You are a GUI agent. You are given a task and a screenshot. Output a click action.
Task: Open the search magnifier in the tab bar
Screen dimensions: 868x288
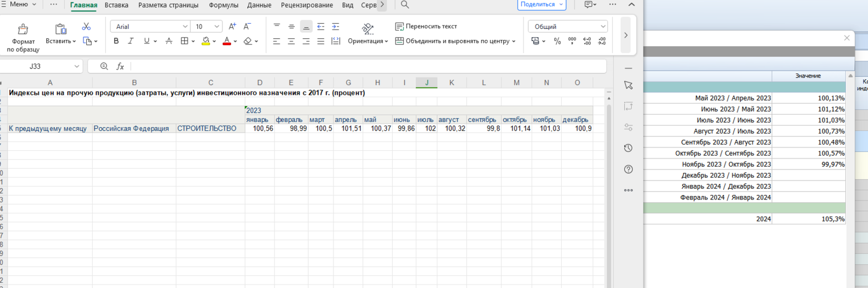(x=405, y=5)
